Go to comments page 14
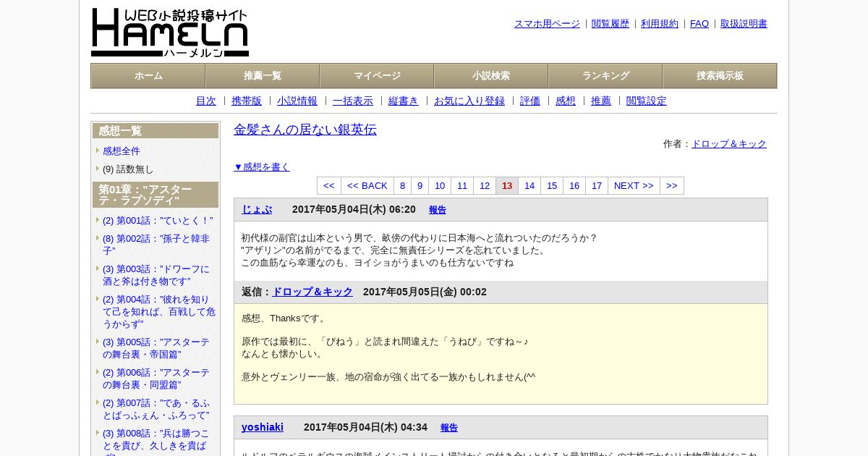Image resolution: width=868 pixels, height=456 pixels. (x=529, y=186)
